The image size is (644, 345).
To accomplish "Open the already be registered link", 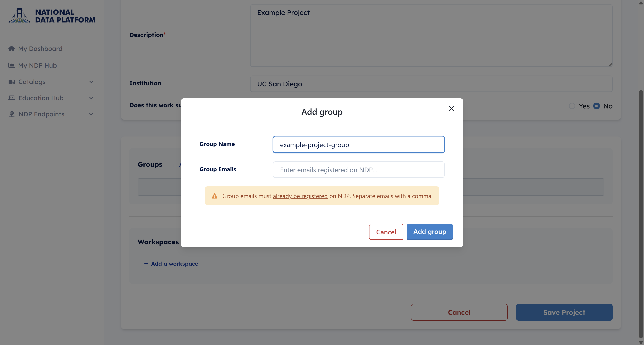I will [300, 196].
